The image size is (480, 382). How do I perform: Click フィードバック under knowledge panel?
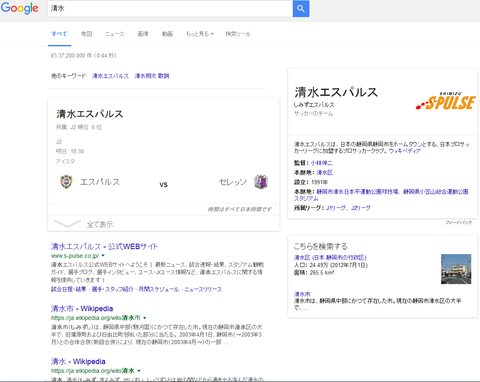(458, 222)
